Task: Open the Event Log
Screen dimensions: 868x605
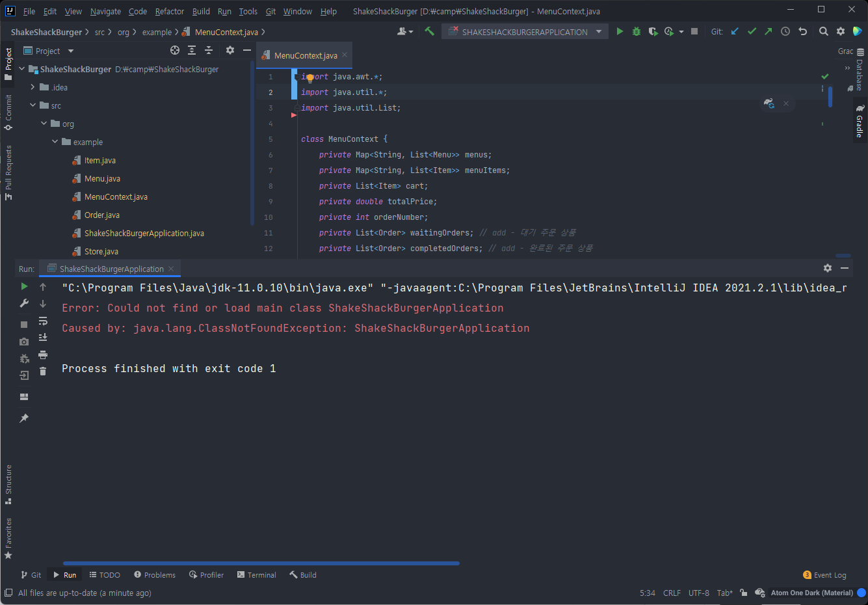Action: [825, 575]
